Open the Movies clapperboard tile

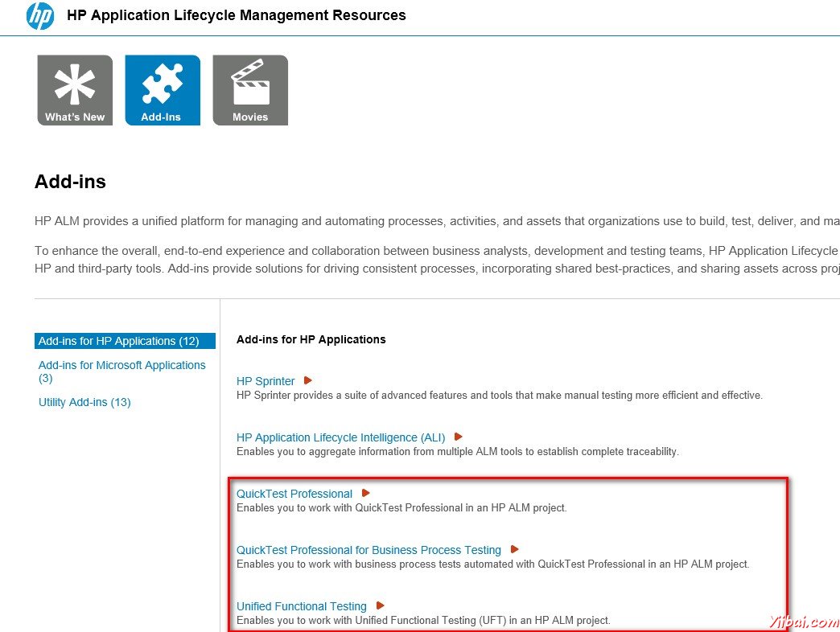[250, 90]
